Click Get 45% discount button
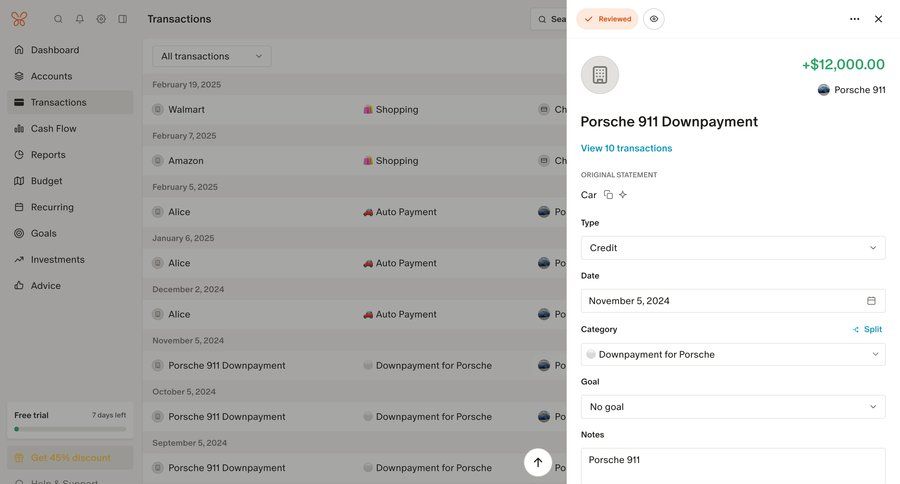 [70, 458]
